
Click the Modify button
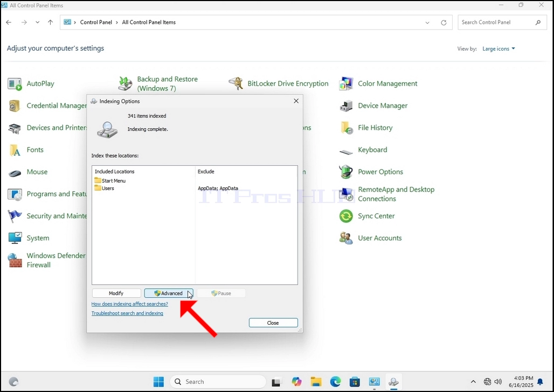coord(116,293)
